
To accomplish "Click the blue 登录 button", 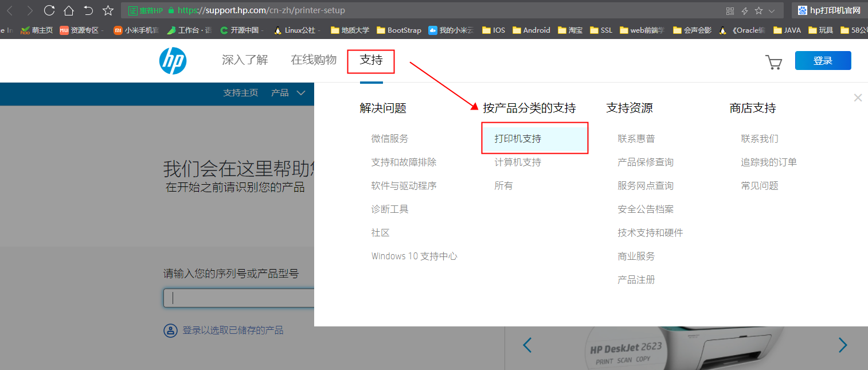I will 823,61.
